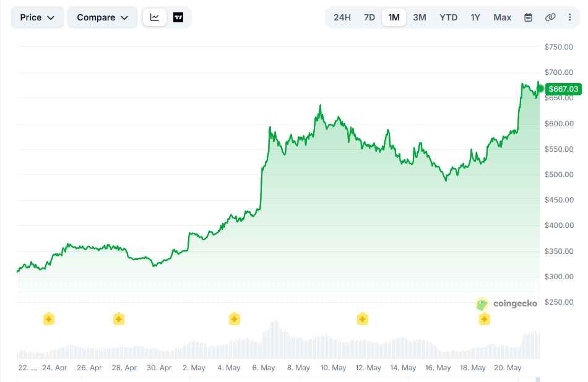The height and width of the screenshot is (382, 588).
Task: Switch to the TradingView chart icon
Action: [178, 17]
